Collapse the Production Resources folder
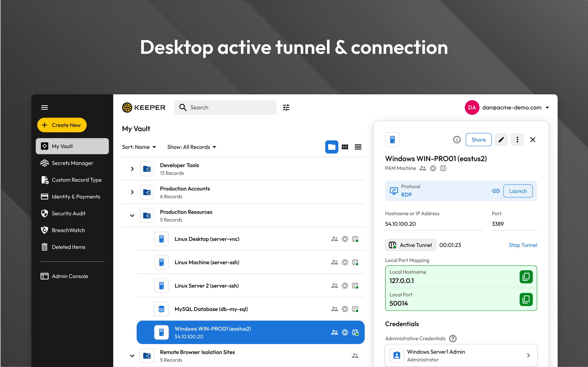Screen dimensions: 588x367 coord(132,216)
